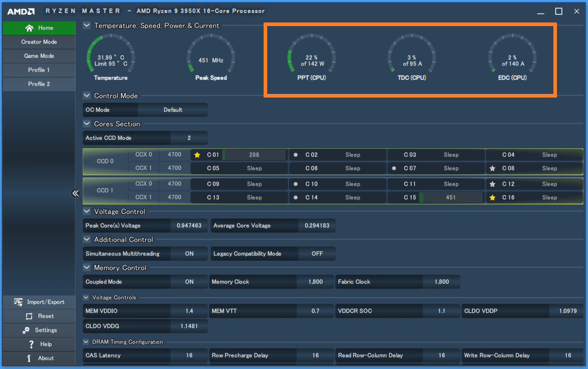Collapse the Voltage Controls subsection
The width and height of the screenshot is (588, 369).
tap(86, 298)
